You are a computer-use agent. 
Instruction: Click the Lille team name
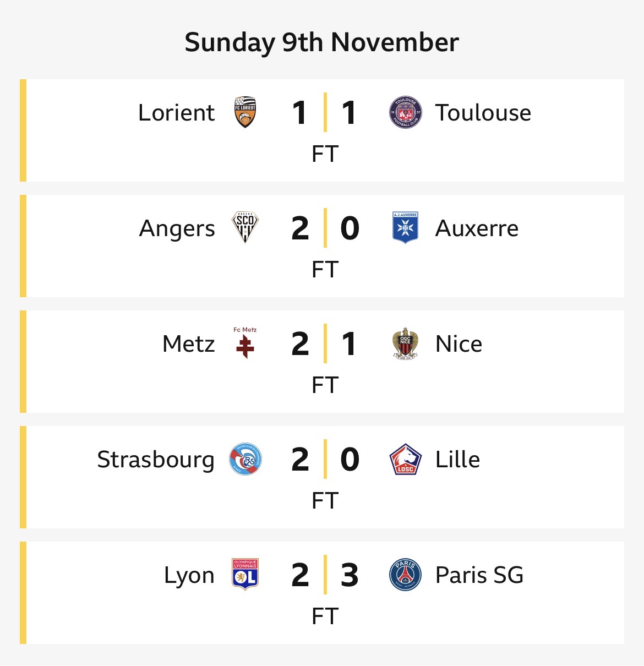pyautogui.click(x=457, y=460)
